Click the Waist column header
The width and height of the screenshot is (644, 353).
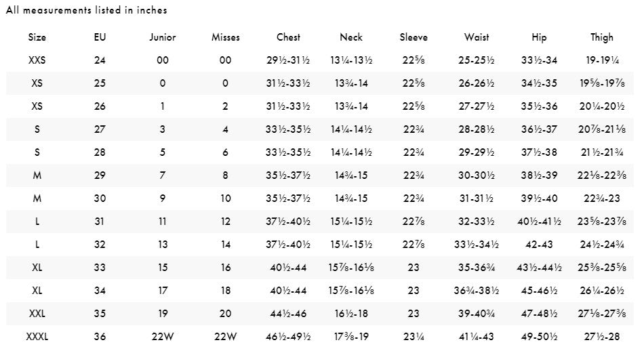point(477,37)
